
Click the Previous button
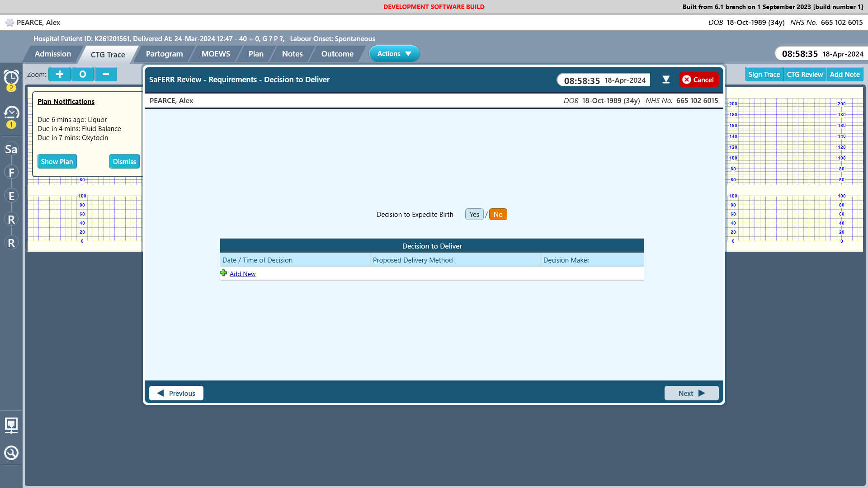(x=176, y=393)
